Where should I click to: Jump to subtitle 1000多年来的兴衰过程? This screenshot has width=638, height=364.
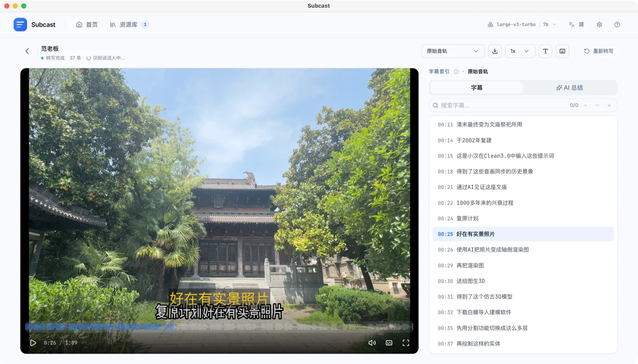click(x=523, y=203)
